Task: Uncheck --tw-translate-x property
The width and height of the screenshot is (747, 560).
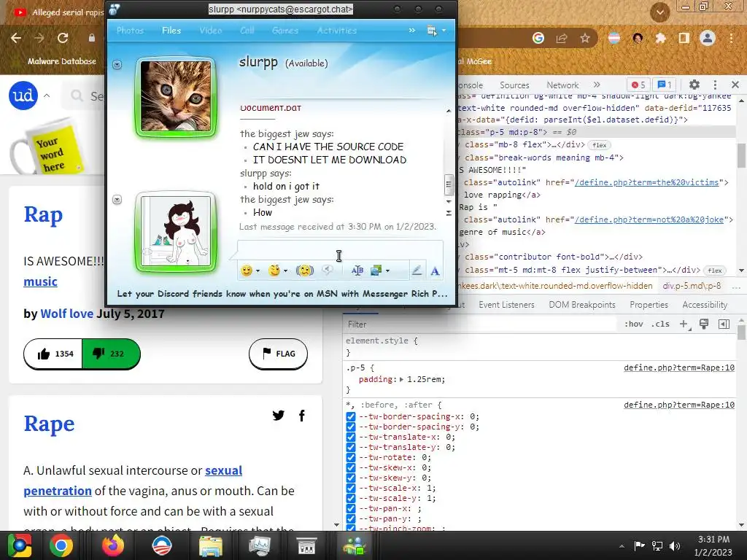Action: pos(351,437)
